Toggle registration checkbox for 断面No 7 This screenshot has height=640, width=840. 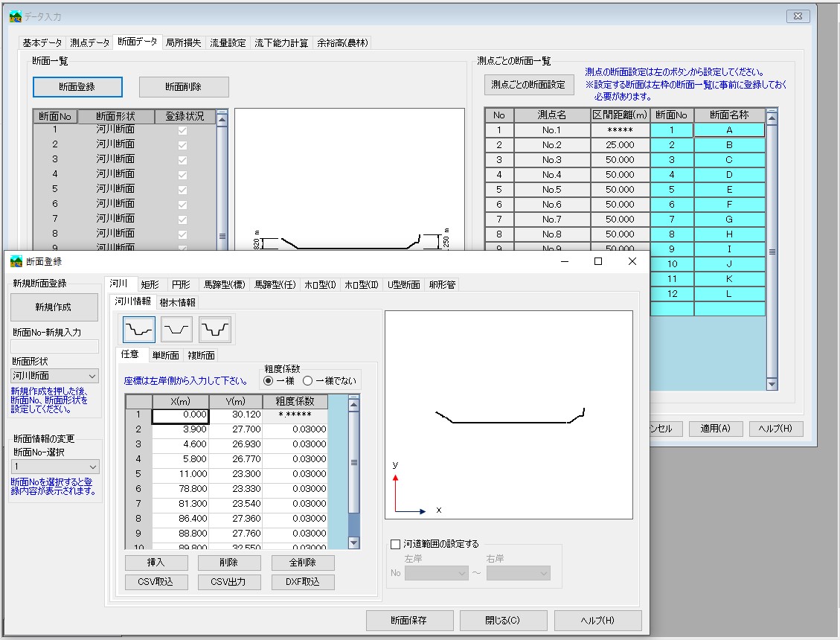(x=183, y=220)
